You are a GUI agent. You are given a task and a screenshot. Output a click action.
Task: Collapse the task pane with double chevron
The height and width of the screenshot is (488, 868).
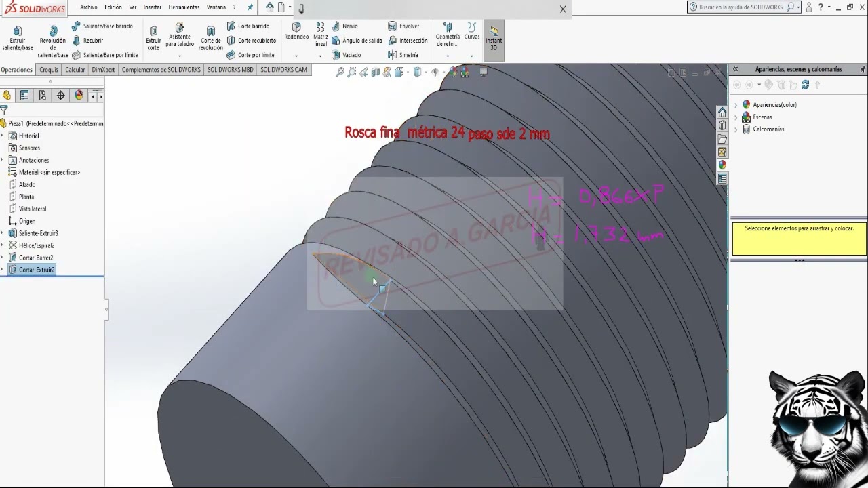click(735, 69)
